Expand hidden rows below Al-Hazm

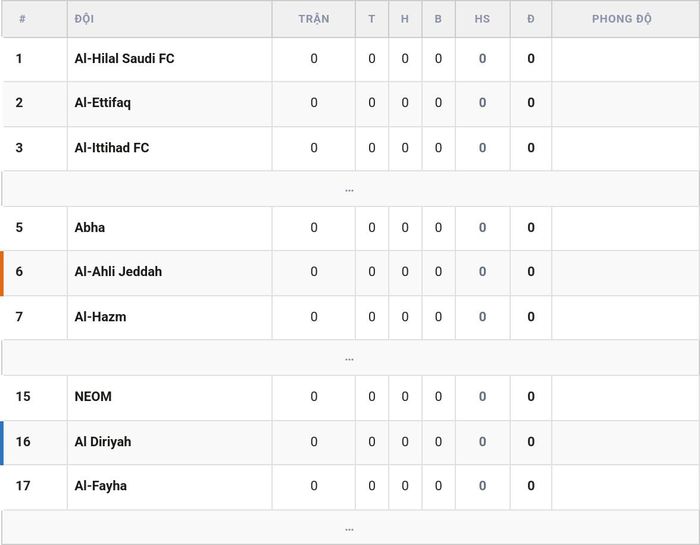[x=350, y=358]
